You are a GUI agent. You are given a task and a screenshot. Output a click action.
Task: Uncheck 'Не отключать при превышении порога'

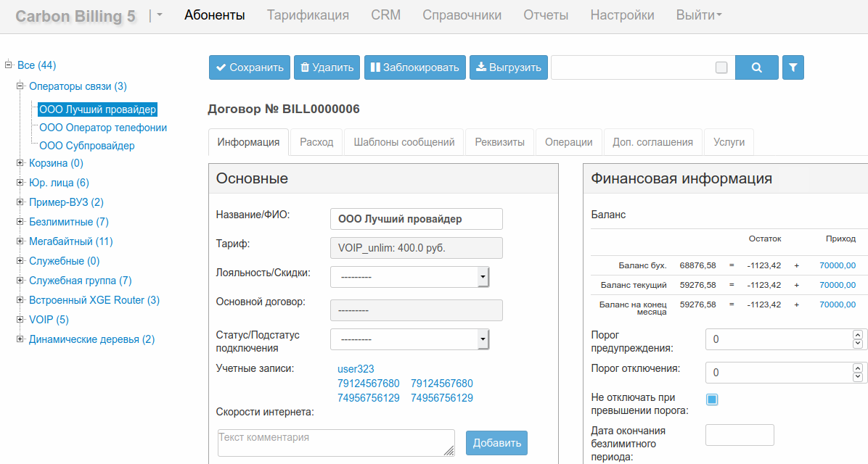712,399
